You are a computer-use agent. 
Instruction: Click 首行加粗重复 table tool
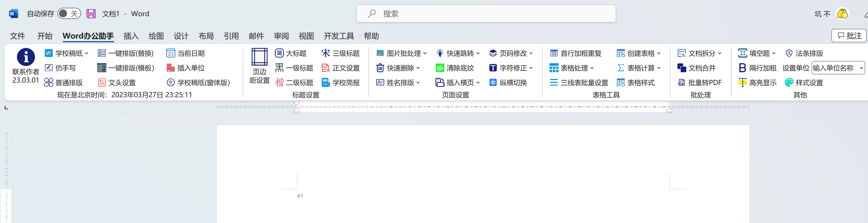[575, 53]
